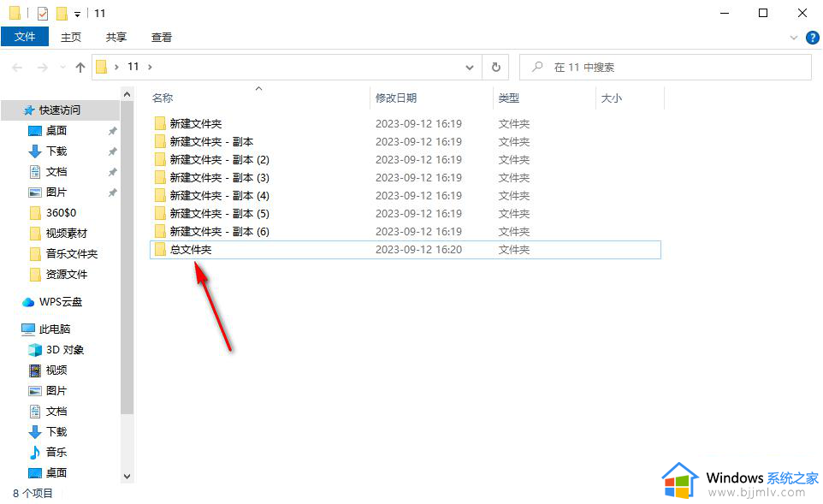Open the Customize Quick Access Toolbar dropdown

coord(77,15)
